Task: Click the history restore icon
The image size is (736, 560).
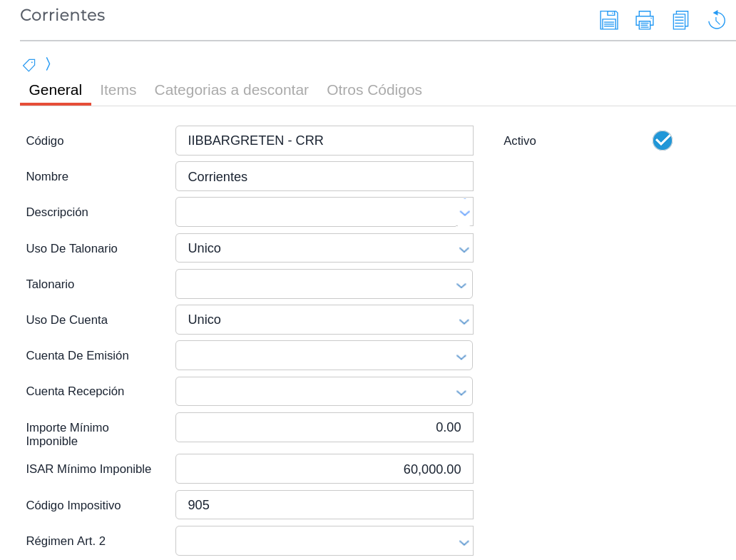Action: point(716,20)
